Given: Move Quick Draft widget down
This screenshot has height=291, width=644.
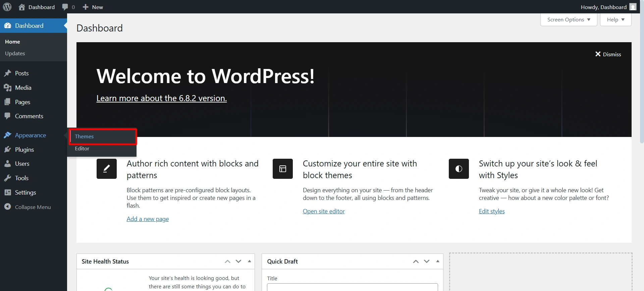Looking at the screenshot, I should 427,262.
